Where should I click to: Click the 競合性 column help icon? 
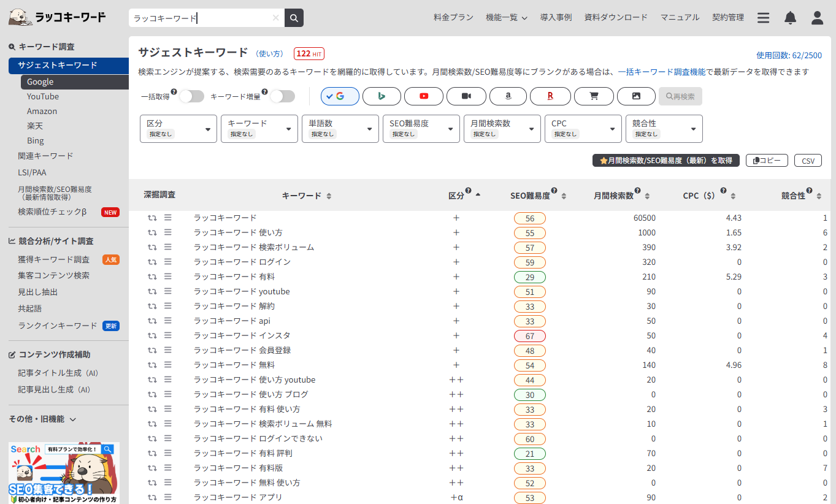(x=810, y=191)
